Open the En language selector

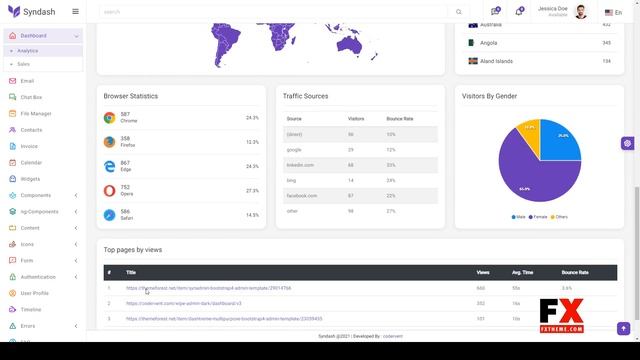pos(613,13)
